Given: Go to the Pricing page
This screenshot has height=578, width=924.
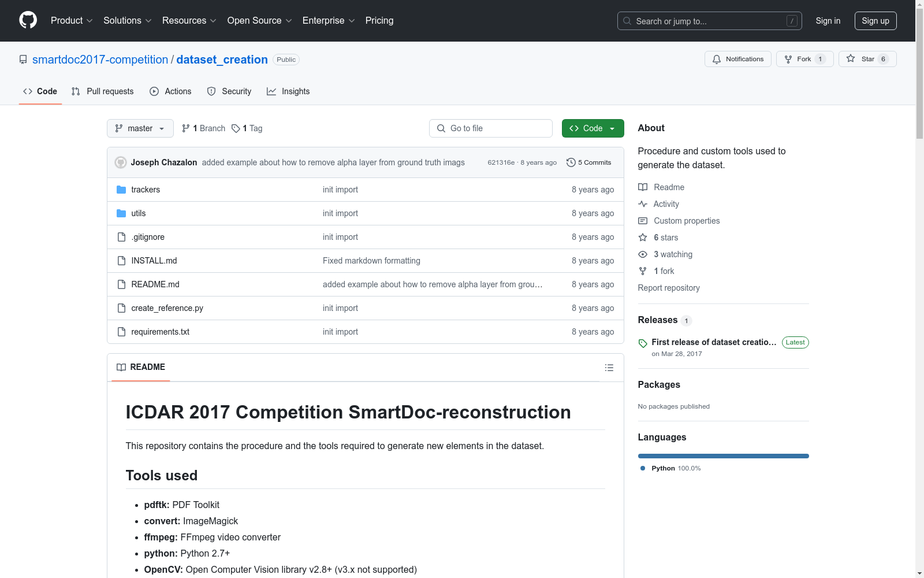Looking at the screenshot, I should click(x=379, y=20).
